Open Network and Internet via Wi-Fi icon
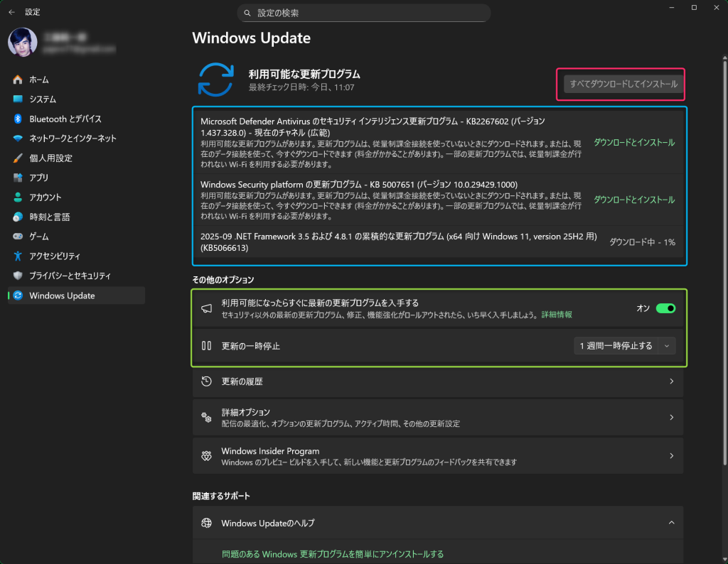 pos(18,139)
